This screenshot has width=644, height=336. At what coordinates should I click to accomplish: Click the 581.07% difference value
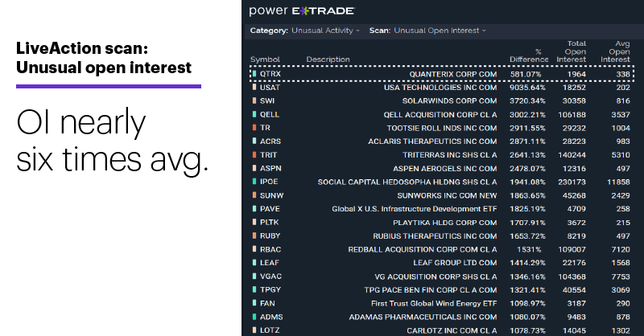point(526,74)
